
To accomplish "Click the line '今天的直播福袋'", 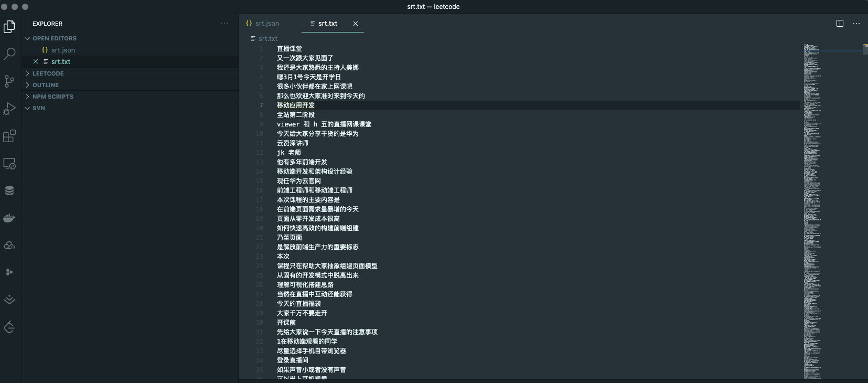I will [299, 303].
